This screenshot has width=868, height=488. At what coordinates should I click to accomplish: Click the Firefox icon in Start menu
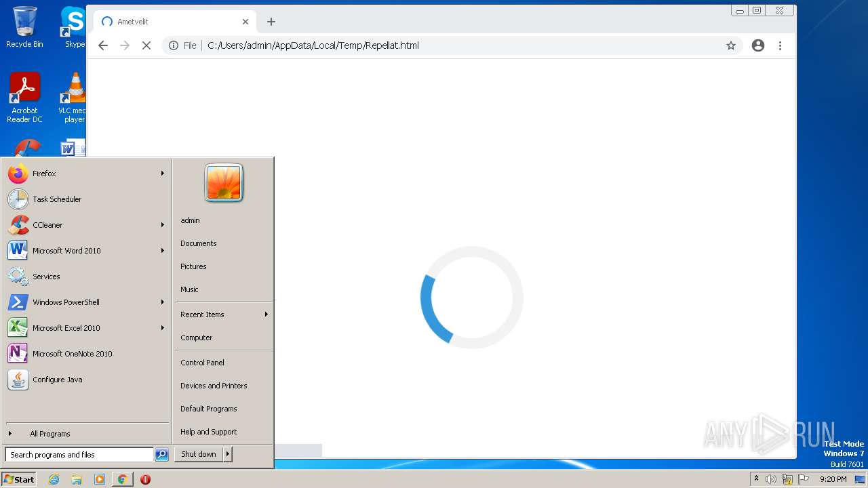coord(18,174)
